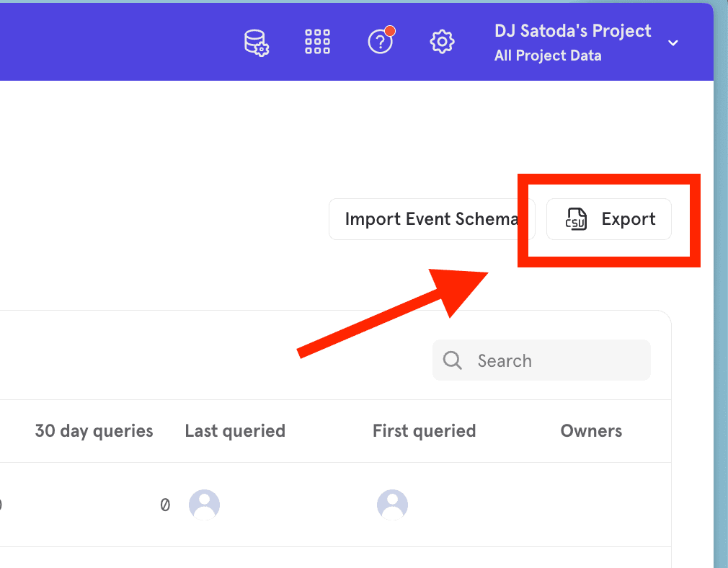This screenshot has width=728, height=568.
Task: Click the red notification dot on help icon
Action: click(x=390, y=32)
